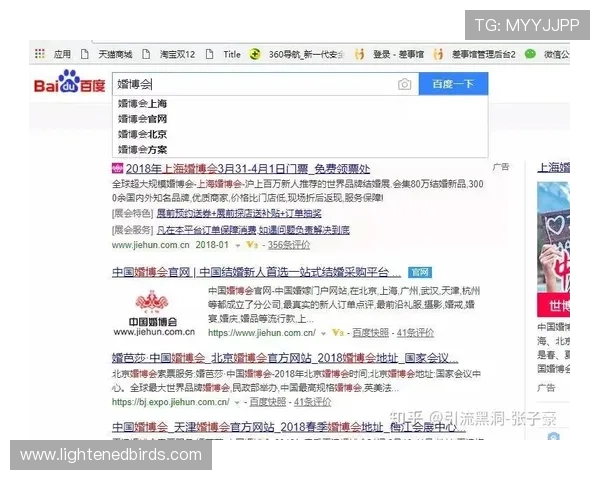Click V3 badge in 中国婚博会官网 result
This screenshot has width=600, height=480.
click(338, 333)
